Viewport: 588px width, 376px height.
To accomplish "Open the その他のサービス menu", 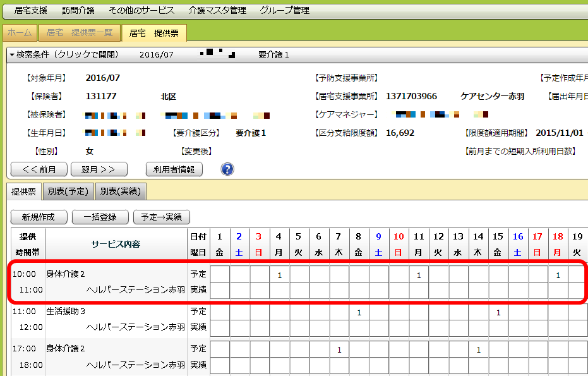I will point(140,11).
